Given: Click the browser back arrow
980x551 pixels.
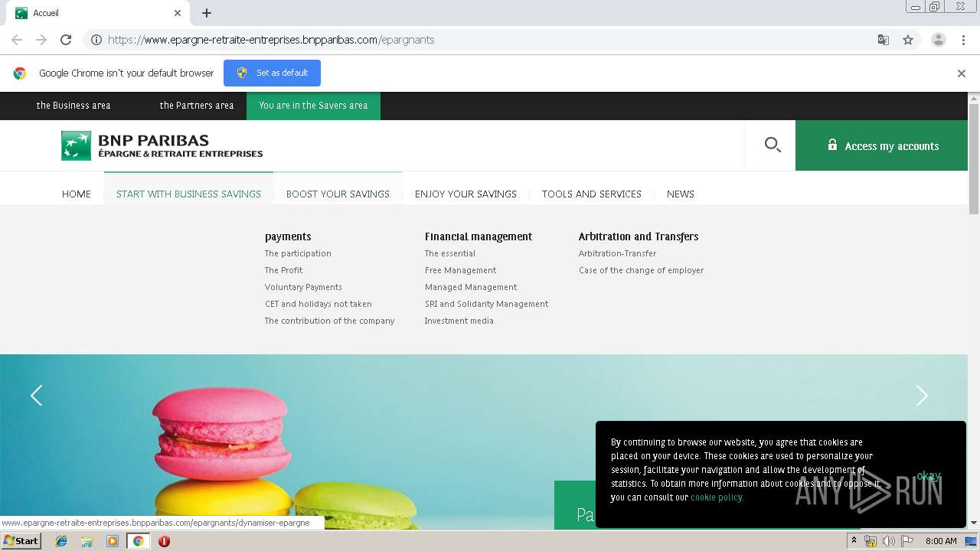Looking at the screenshot, I should point(17,40).
